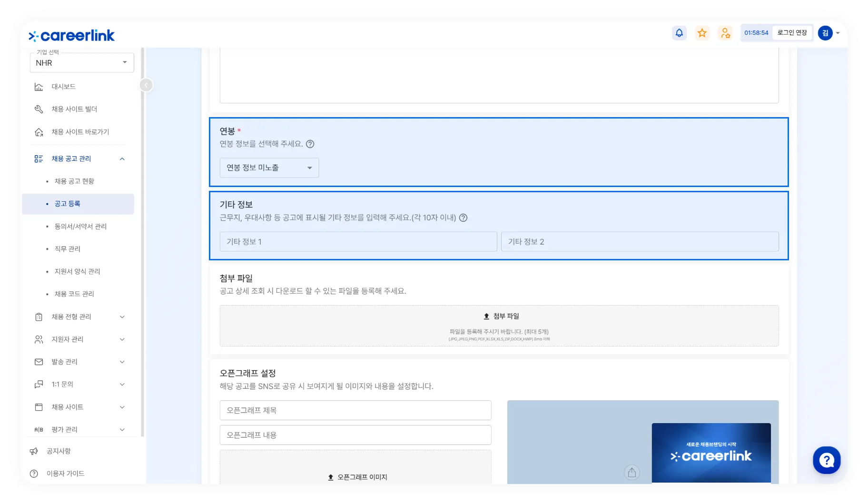Click the 채용 사이트 바로가기 home icon

[x=39, y=132]
